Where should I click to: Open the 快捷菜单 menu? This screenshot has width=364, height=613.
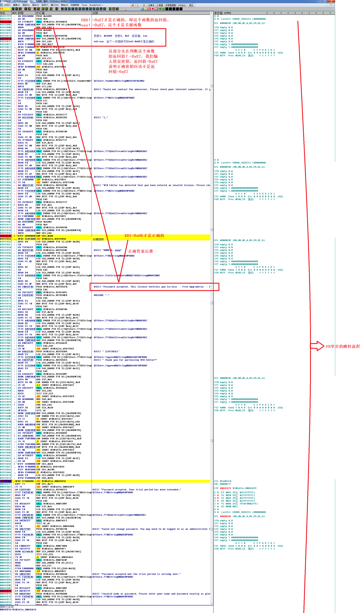[x=75, y=5]
